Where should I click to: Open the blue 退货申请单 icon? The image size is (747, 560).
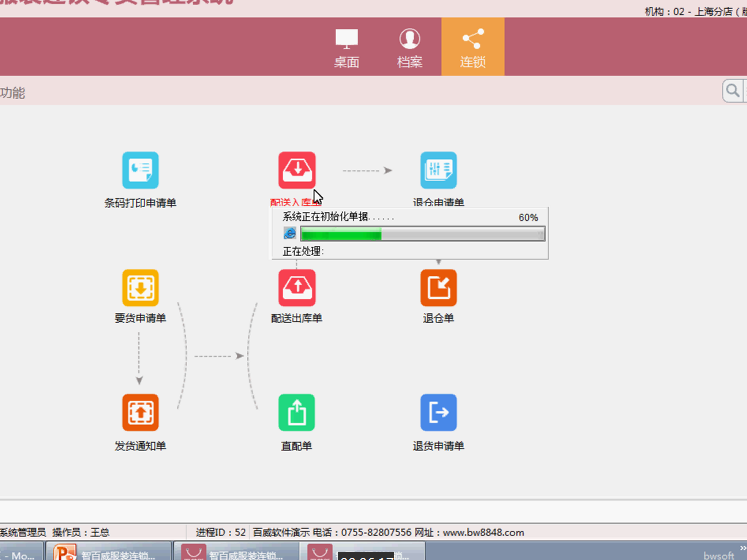438,412
